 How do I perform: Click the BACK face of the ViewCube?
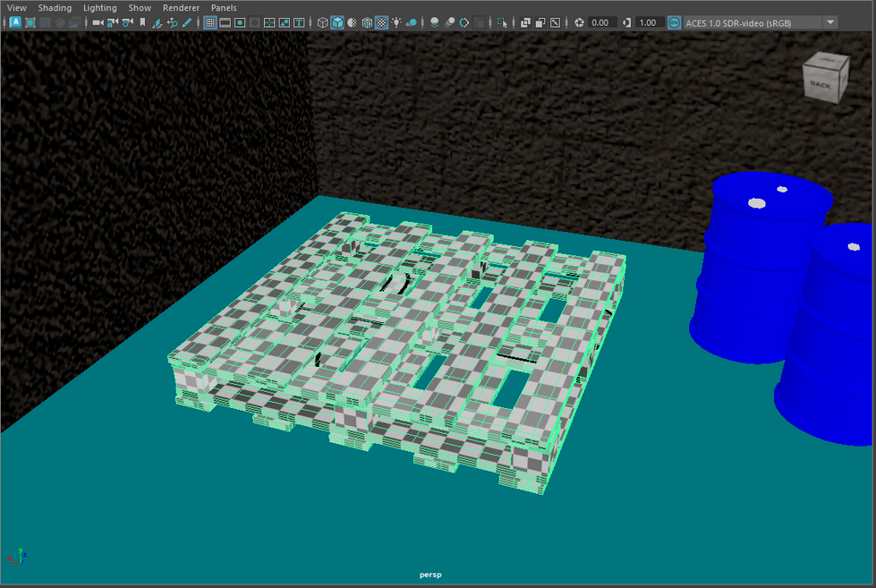tap(820, 84)
